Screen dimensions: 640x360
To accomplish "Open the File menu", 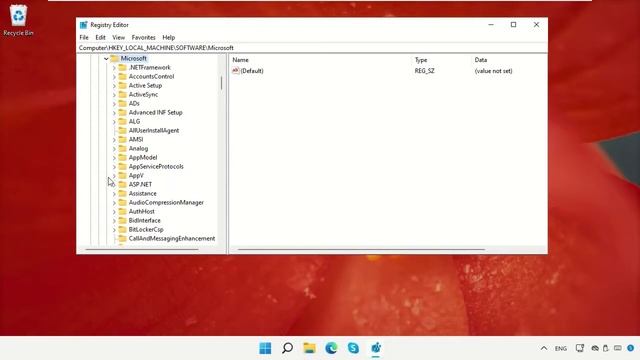I will [x=84, y=37].
